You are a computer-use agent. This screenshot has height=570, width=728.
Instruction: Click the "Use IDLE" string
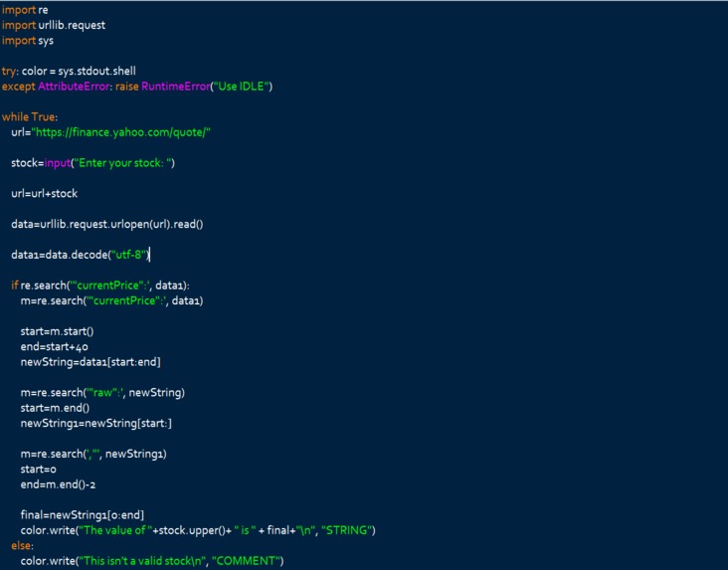241,87
